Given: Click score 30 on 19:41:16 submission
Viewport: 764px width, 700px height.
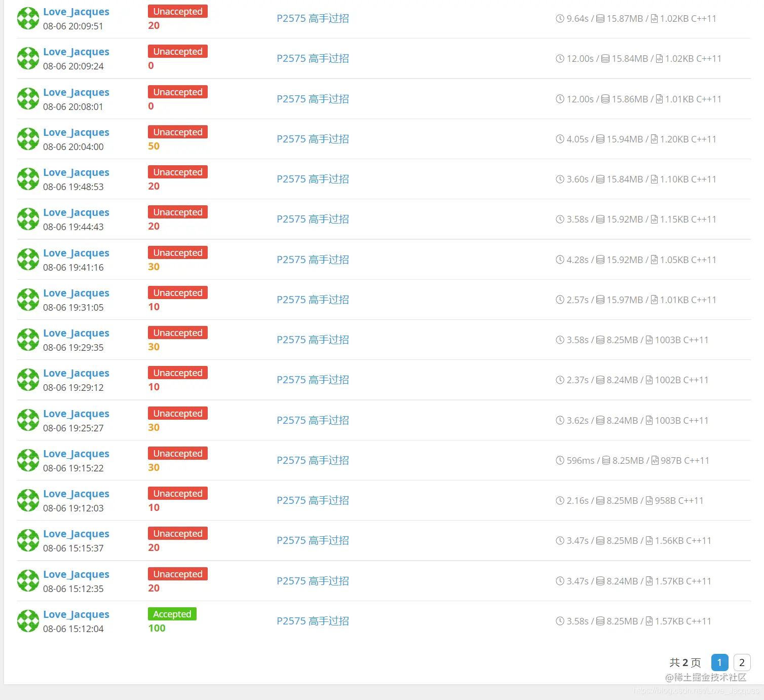Looking at the screenshot, I should coord(154,267).
